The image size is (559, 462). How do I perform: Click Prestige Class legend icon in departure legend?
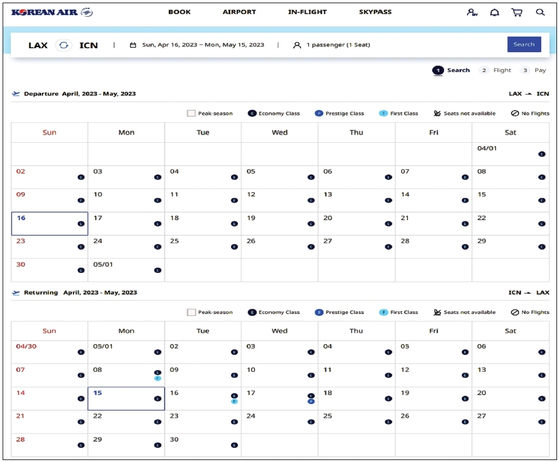point(319,113)
